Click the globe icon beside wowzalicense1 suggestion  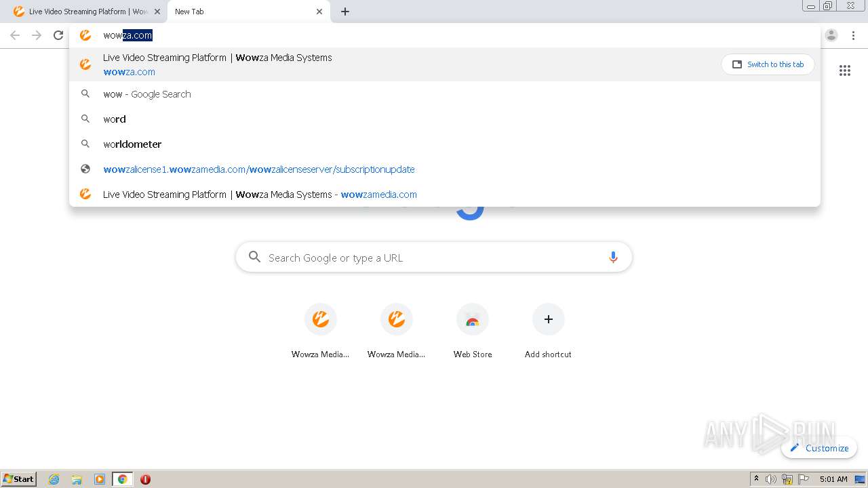point(85,169)
